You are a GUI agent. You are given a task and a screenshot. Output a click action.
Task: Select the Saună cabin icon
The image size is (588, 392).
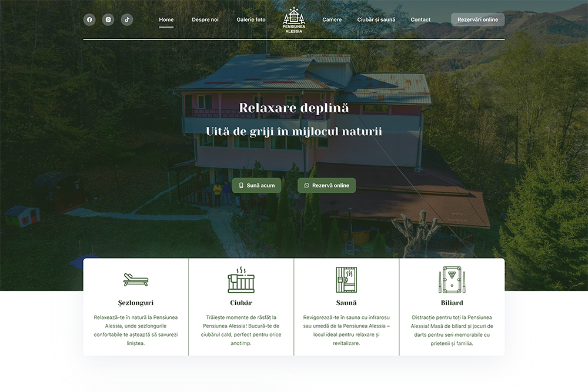point(346,279)
